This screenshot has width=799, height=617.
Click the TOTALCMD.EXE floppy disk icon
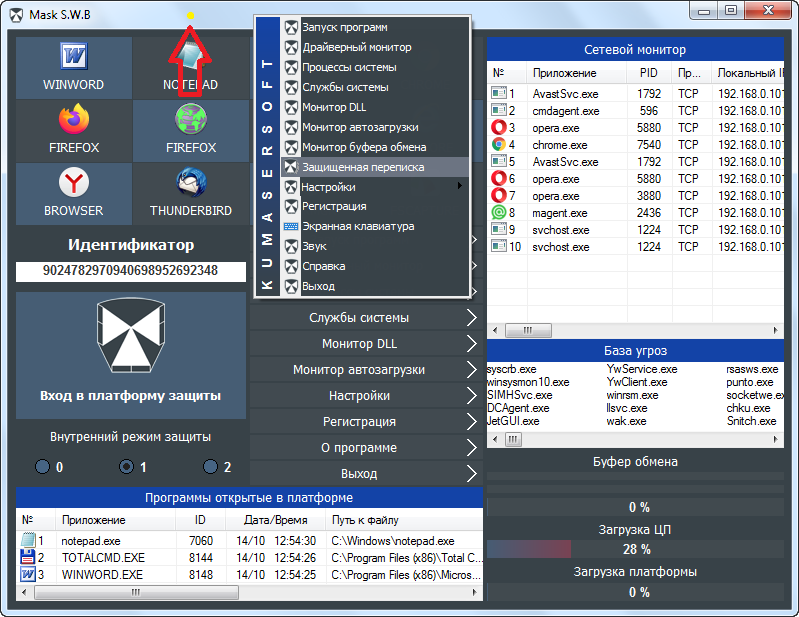(28, 557)
